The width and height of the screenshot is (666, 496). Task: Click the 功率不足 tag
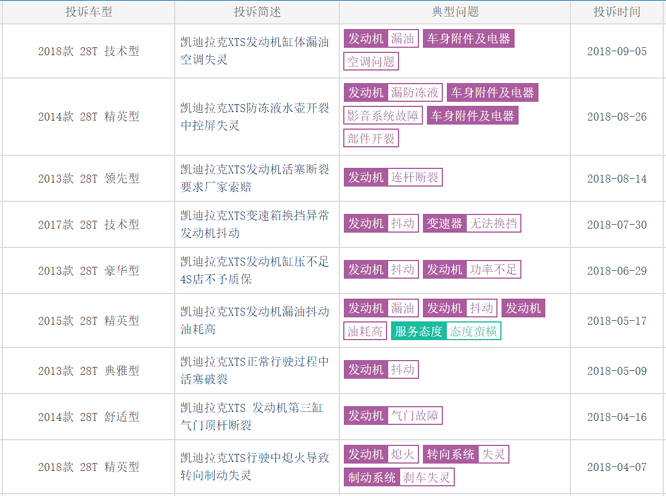tap(493, 270)
